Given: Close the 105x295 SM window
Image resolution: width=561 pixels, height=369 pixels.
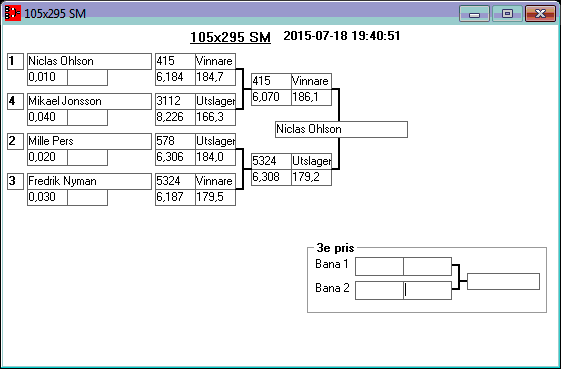Looking at the screenshot, I should [540, 14].
